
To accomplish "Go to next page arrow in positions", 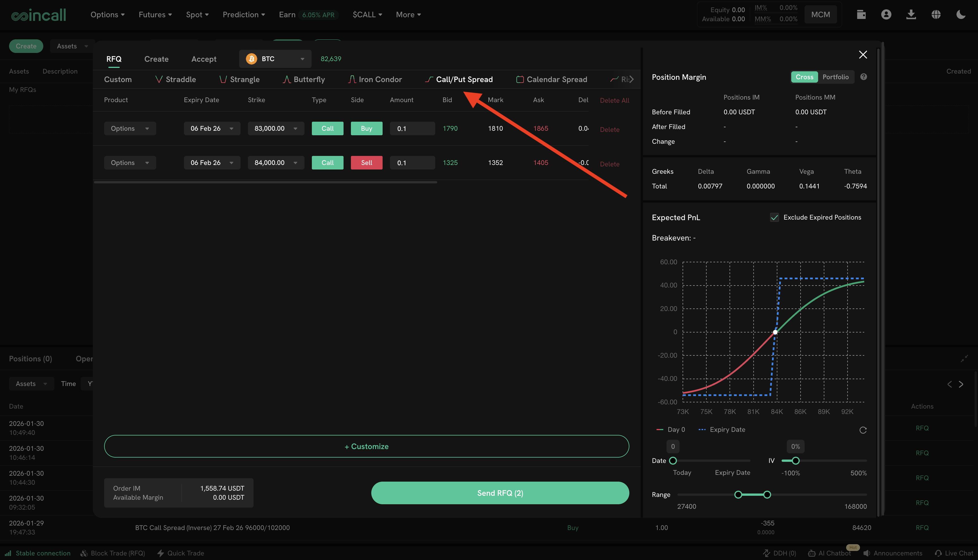I will pyautogui.click(x=961, y=384).
